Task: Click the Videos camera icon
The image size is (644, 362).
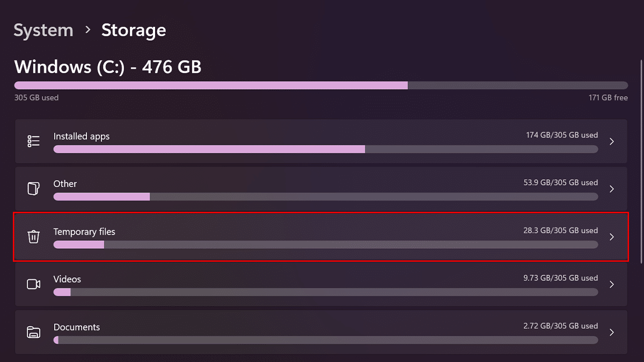Action: [33, 284]
